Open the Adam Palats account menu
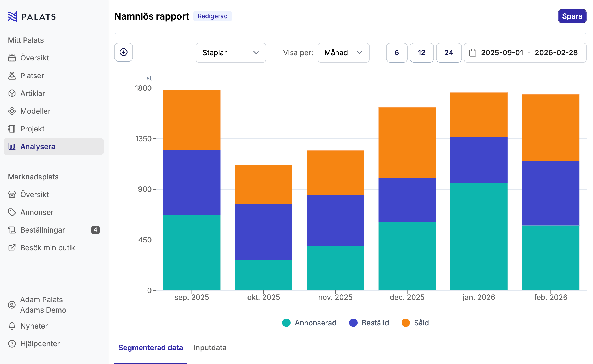 pos(43,305)
